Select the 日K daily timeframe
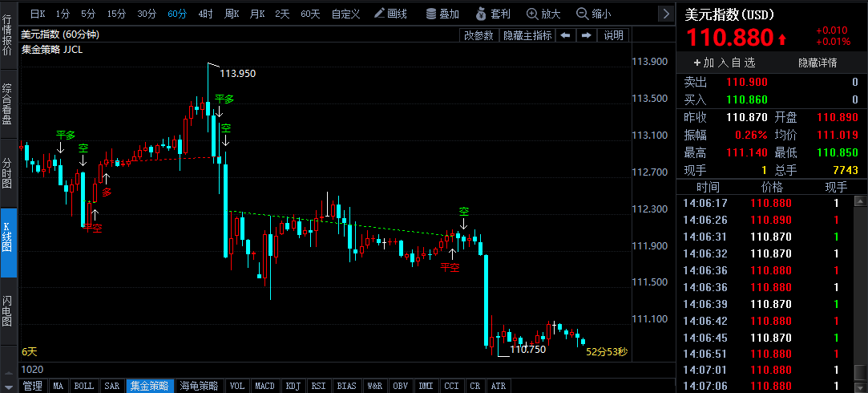The width and height of the screenshot is (868, 393). pos(38,14)
